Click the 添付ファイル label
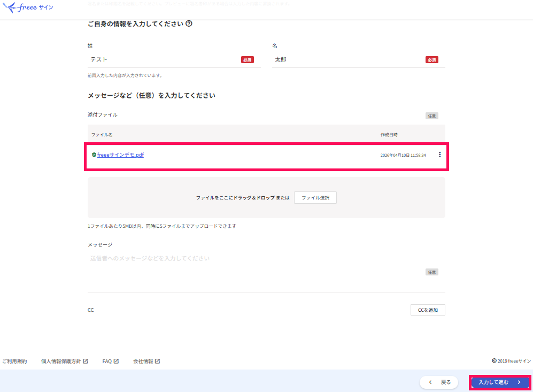Viewport: 533px width, 392px height. (103, 114)
